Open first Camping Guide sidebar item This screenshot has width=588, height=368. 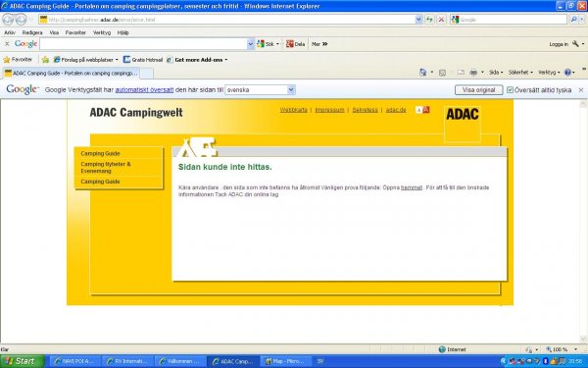click(100, 154)
